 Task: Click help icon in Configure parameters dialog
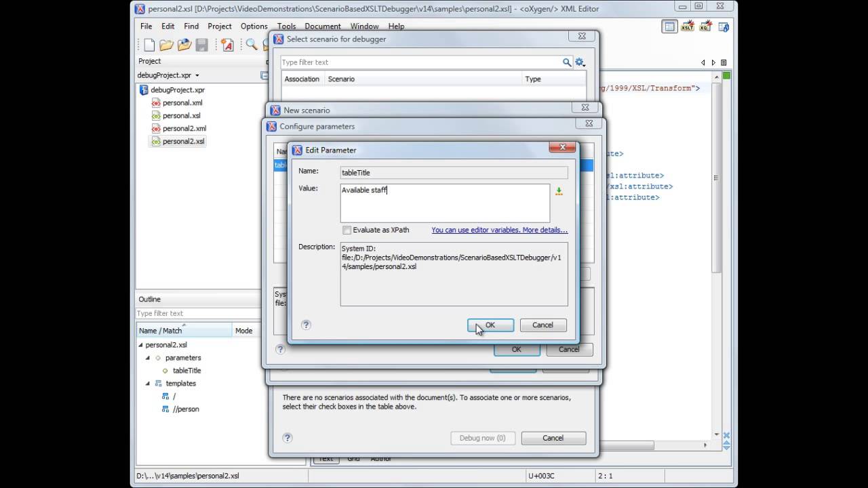tap(280, 349)
